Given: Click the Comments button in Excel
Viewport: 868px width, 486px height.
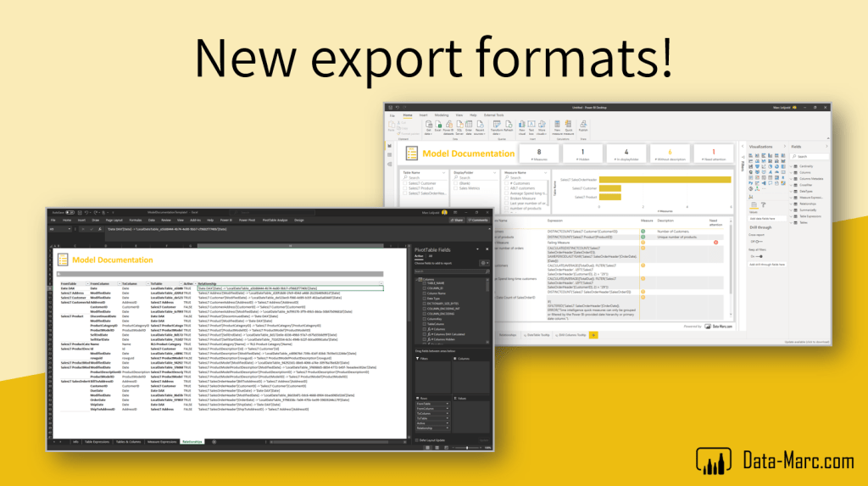Looking at the screenshot, I should click(479, 220).
